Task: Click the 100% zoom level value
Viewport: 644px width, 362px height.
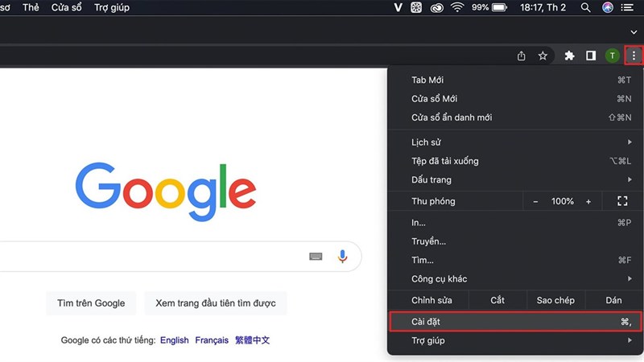Action: [562, 201]
